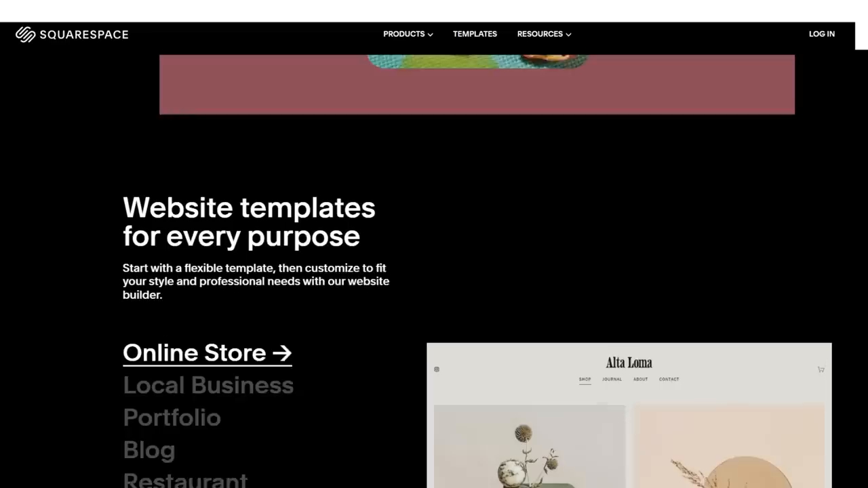Select the Restaurant template category
The width and height of the screenshot is (868, 488).
coord(185,480)
